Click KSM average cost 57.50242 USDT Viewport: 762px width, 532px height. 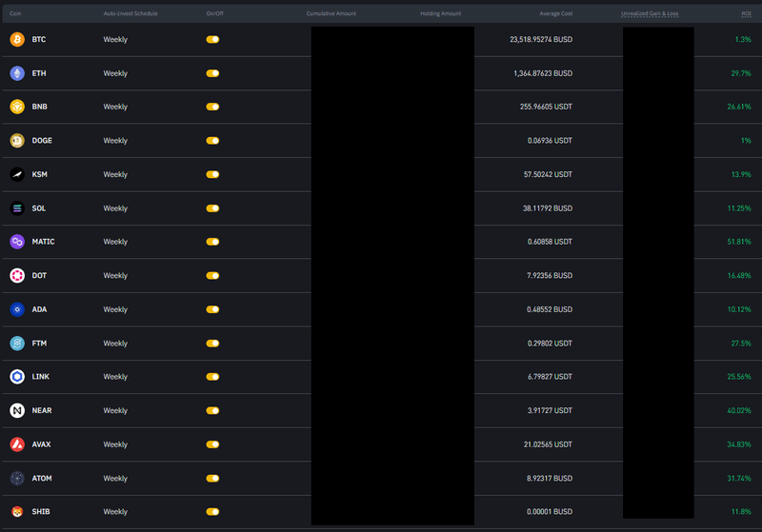(548, 174)
